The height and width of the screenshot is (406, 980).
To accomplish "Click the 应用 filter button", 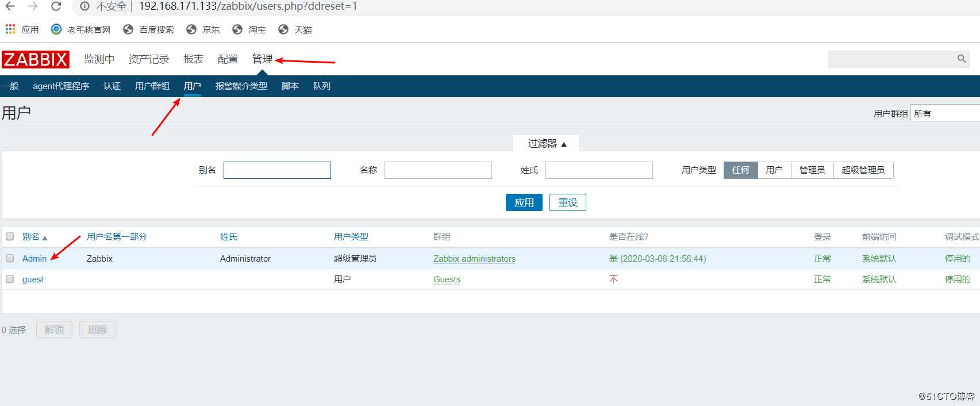I will [524, 202].
